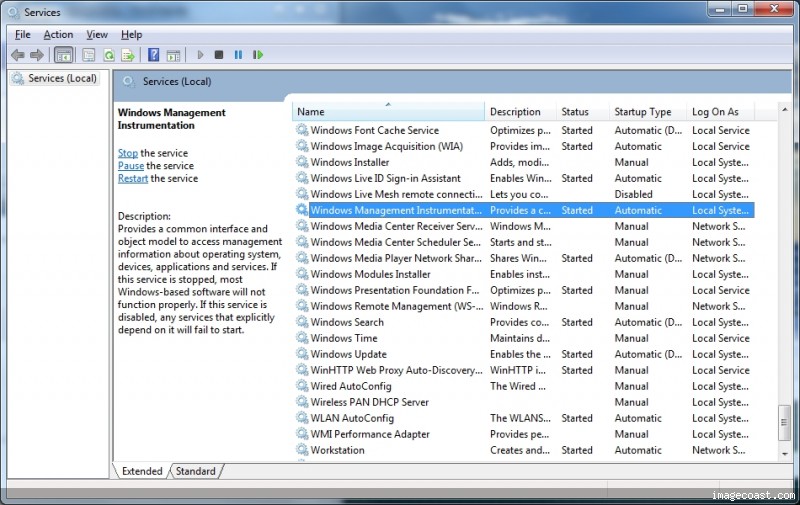
Task: Click Restart the service link
Action: [x=133, y=179]
